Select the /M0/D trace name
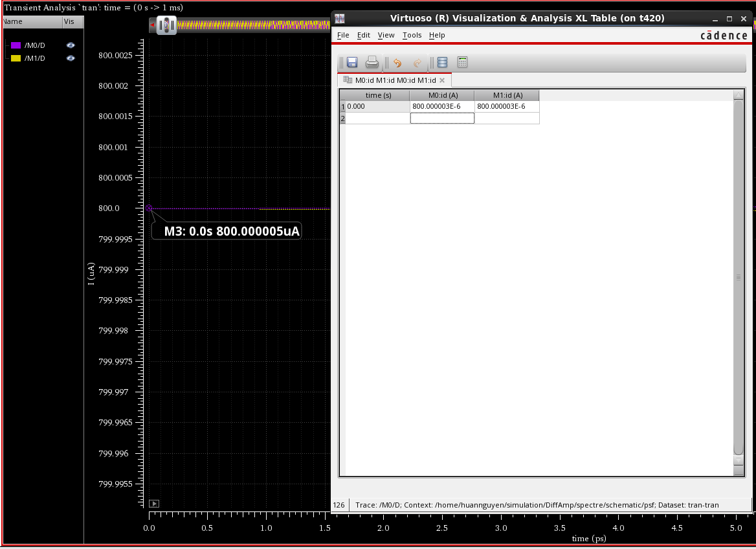This screenshot has width=756, height=549. [35, 45]
